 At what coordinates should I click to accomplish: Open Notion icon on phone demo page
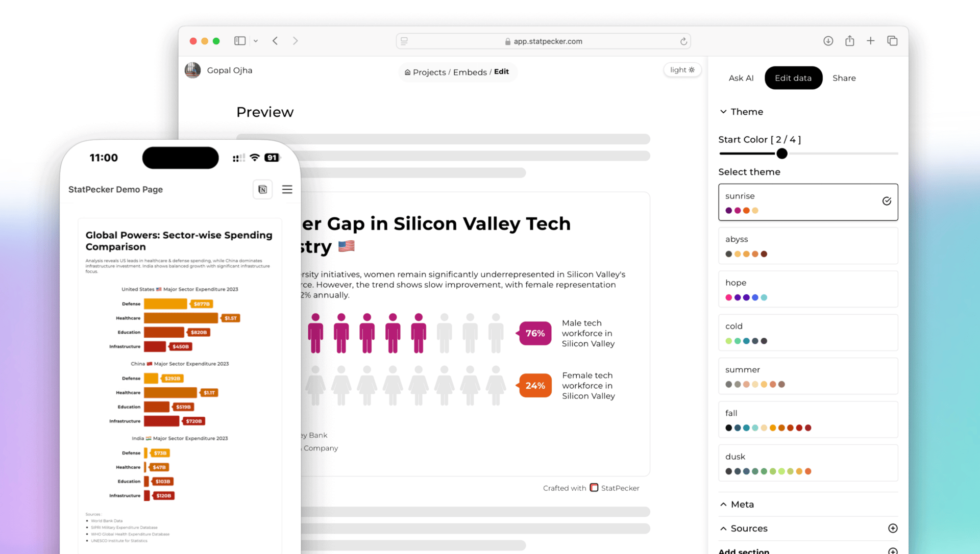(262, 189)
